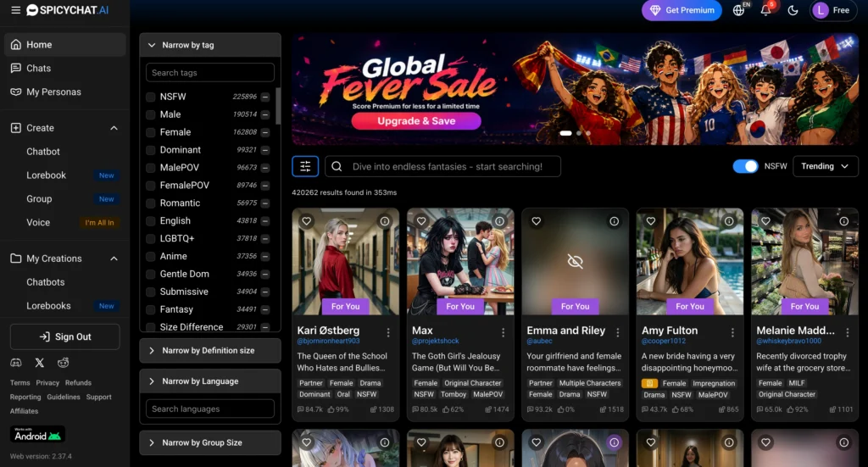Toggle the NSFW switch off
Image resolution: width=868 pixels, height=467 pixels.
pyautogui.click(x=745, y=167)
